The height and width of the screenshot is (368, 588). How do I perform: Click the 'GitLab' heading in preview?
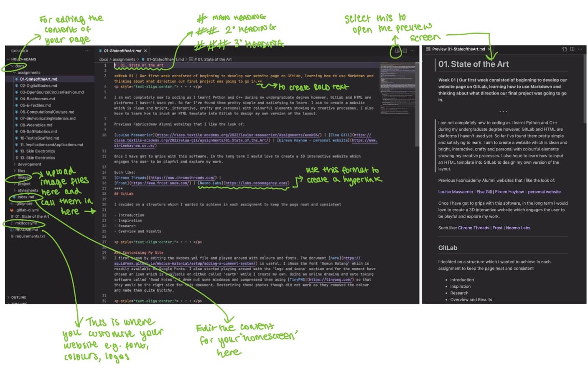(x=448, y=248)
